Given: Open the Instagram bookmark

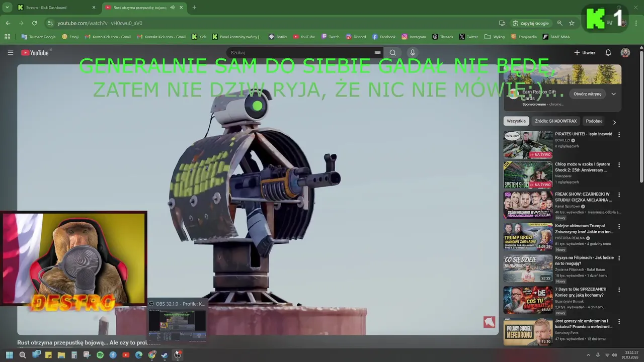Looking at the screenshot, I should coord(414,37).
